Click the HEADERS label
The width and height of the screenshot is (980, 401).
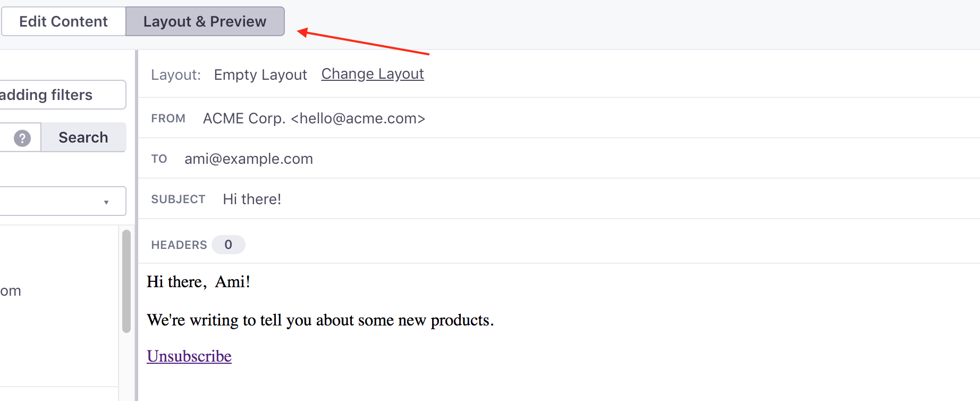click(179, 245)
